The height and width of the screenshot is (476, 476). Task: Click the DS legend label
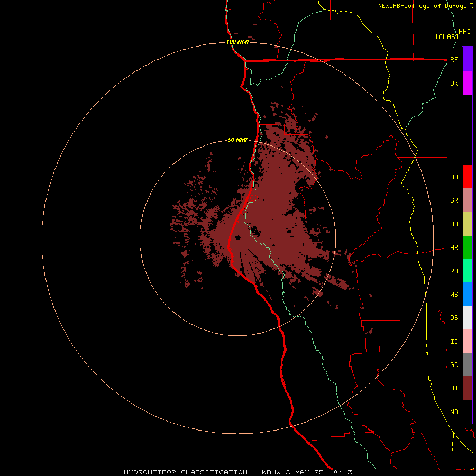coord(454,318)
